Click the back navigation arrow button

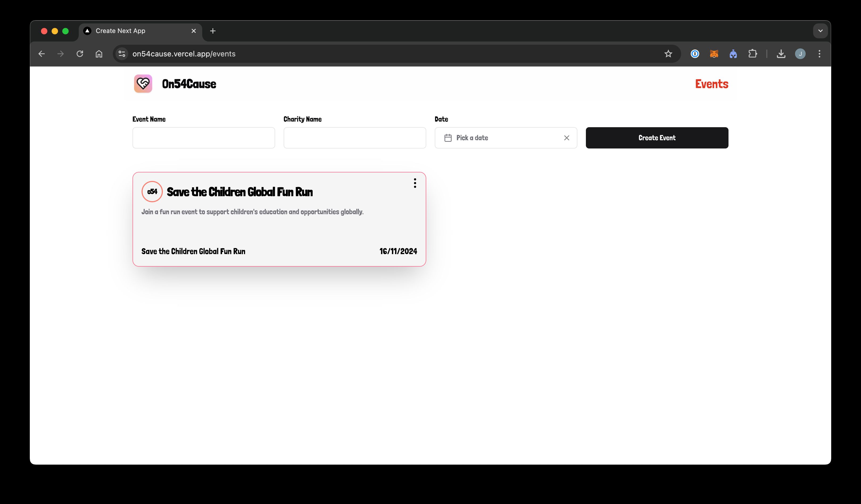pos(41,53)
